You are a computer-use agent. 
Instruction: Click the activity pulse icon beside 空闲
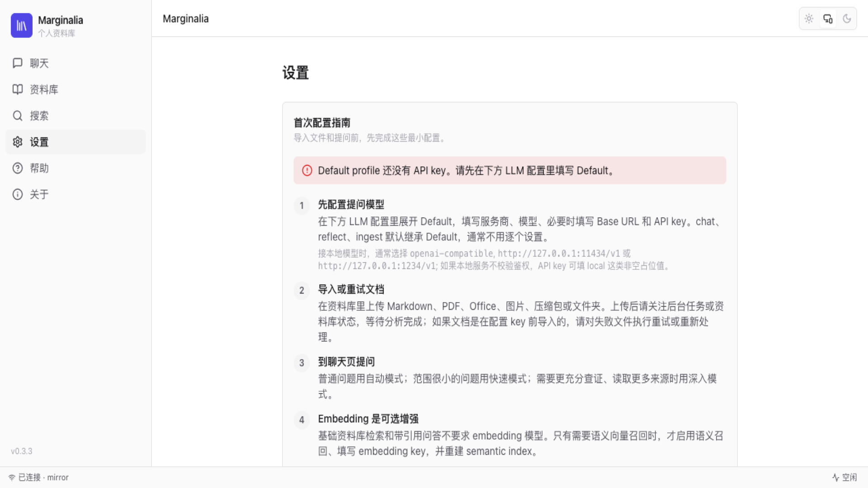click(835, 477)
